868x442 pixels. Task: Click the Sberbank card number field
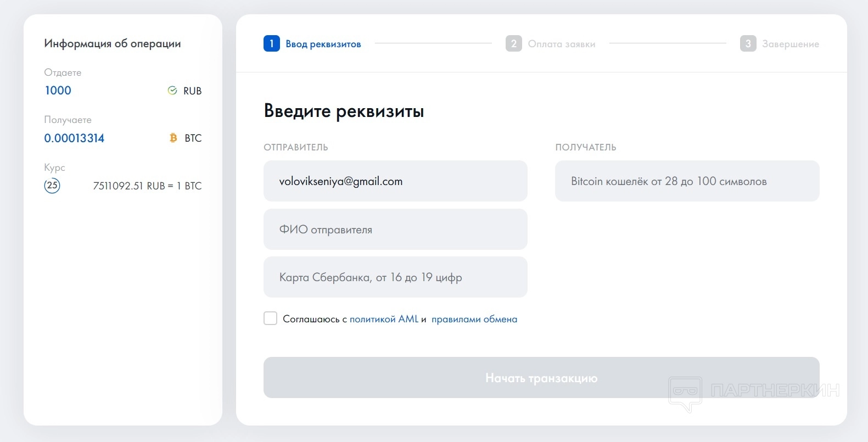tap(395, 277)
